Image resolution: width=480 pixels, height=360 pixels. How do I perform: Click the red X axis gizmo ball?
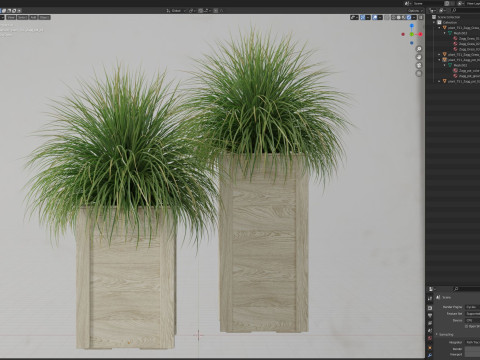click(x=420, y=34)
